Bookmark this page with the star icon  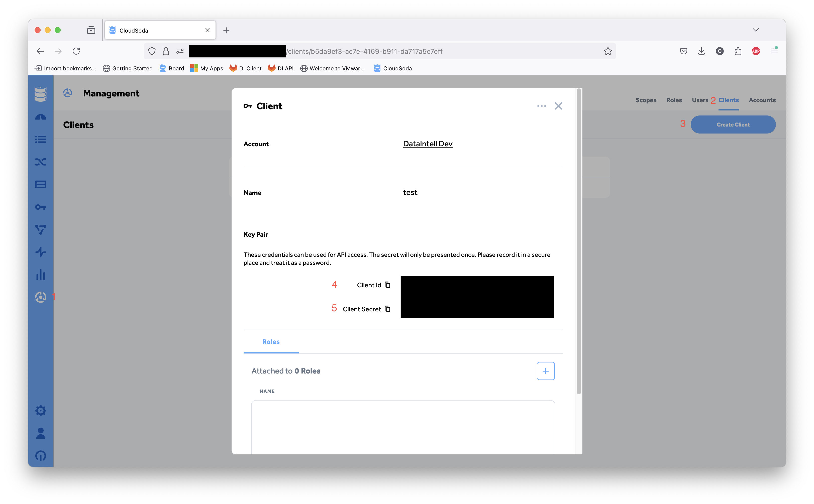click(607, 51)
